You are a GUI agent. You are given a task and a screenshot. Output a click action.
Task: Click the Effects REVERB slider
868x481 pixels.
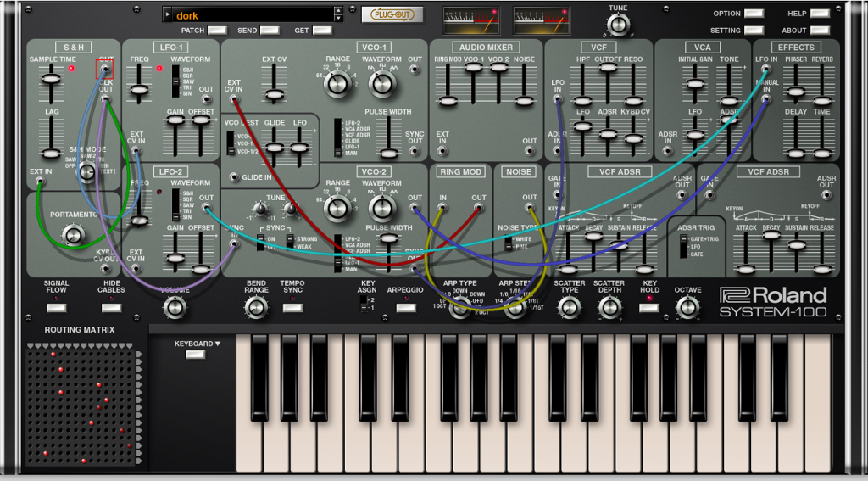822,100
